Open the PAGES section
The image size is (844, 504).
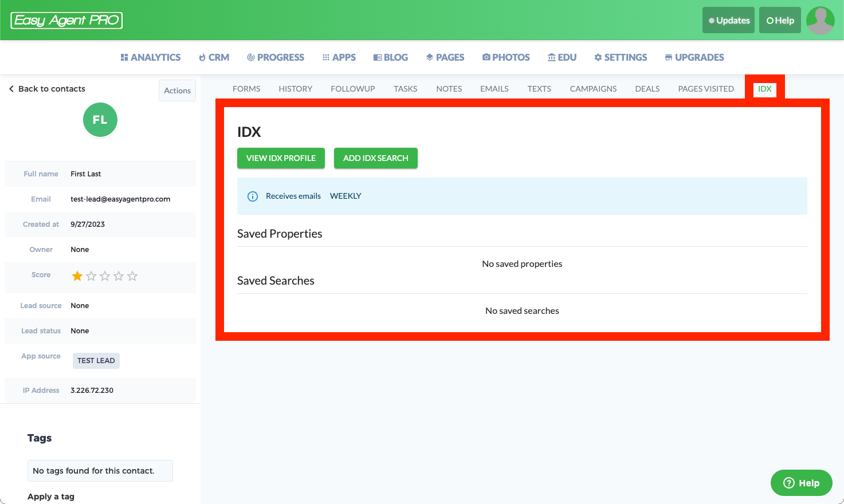445,57
